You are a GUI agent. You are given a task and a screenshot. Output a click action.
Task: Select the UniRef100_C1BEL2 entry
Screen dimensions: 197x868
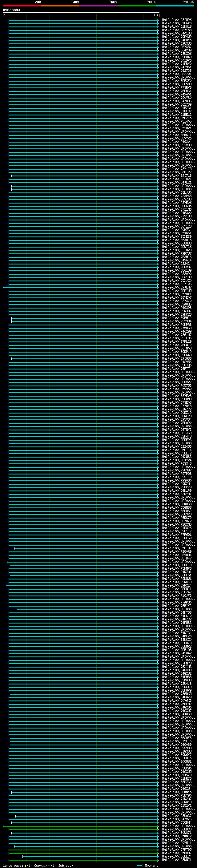click(176, 115)
